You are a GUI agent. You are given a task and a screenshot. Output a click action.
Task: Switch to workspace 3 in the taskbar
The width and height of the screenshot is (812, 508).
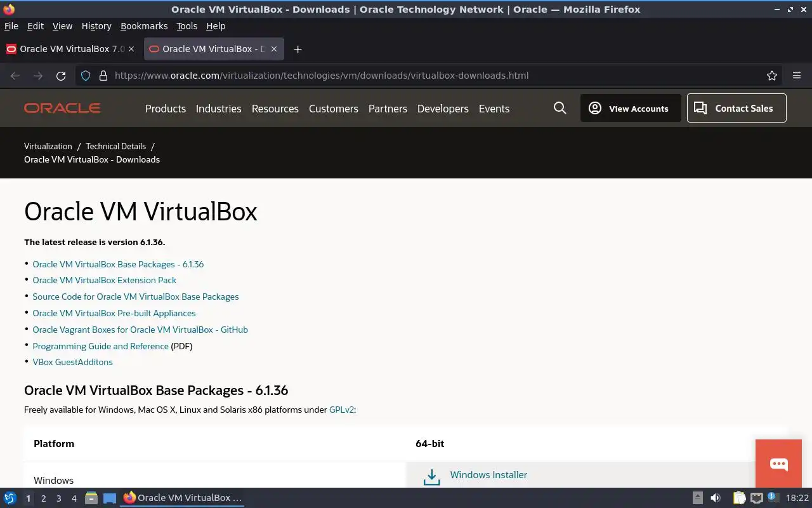pyautogui.click(x=58, y=498)
